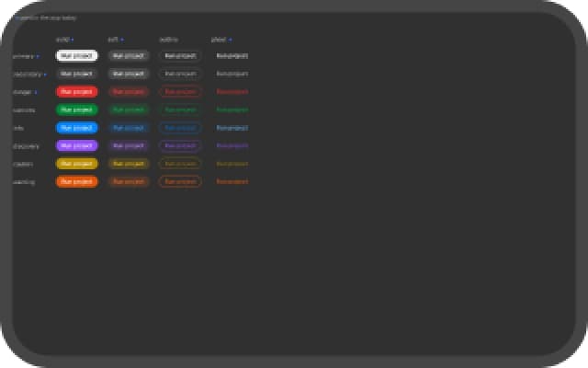Click the outline blue info Run project button
This screenshot has height=368, width=588.
coord(180,128)
